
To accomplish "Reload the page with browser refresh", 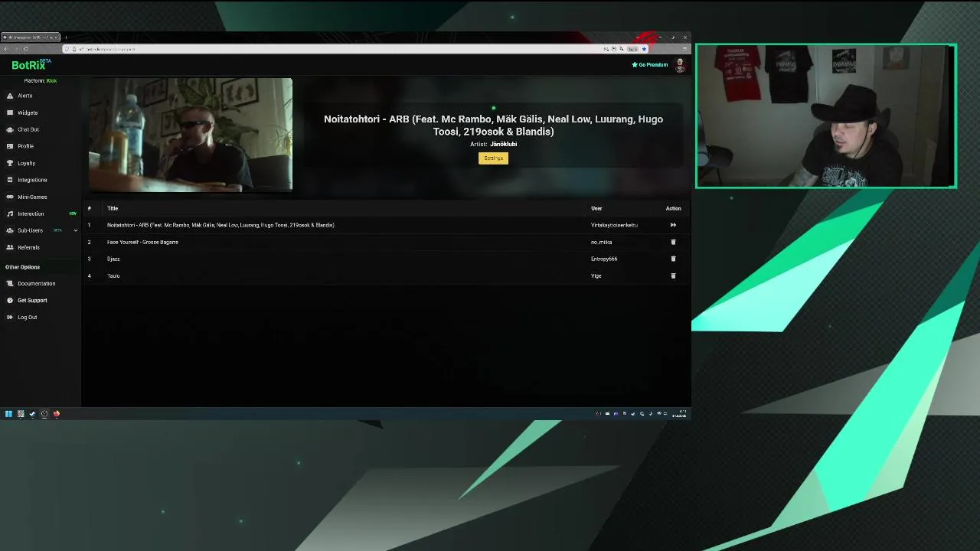I will click(25, 49).
